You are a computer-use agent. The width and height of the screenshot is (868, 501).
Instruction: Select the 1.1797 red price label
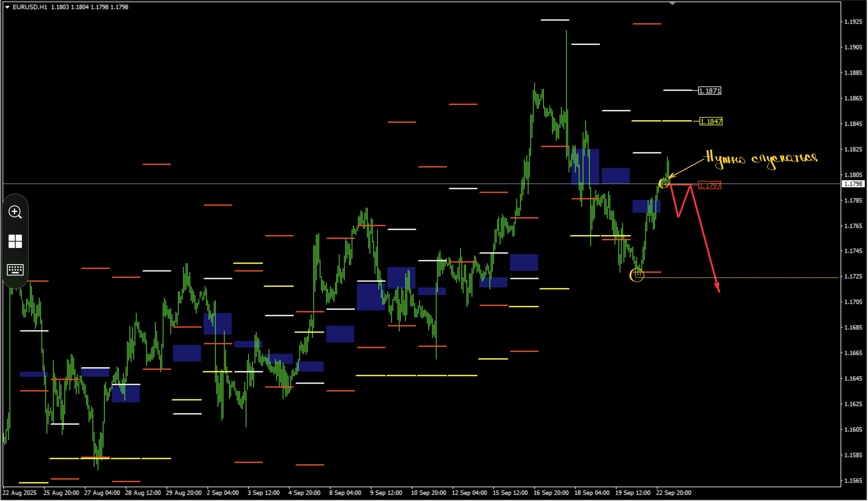pos(709,185)
